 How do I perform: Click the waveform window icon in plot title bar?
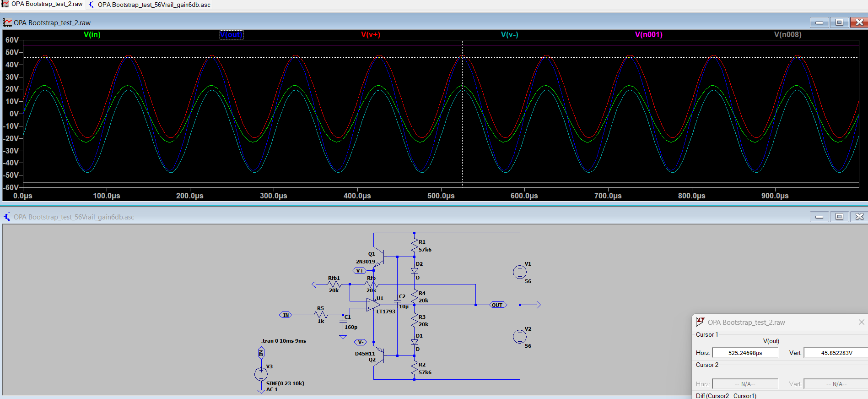pos(7,22)
